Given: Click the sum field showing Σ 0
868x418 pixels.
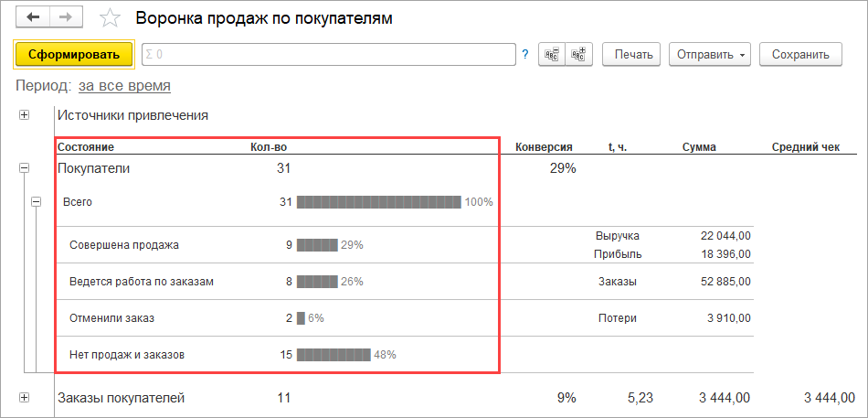Looking at the screenshot, I should [x=329, y=55].
